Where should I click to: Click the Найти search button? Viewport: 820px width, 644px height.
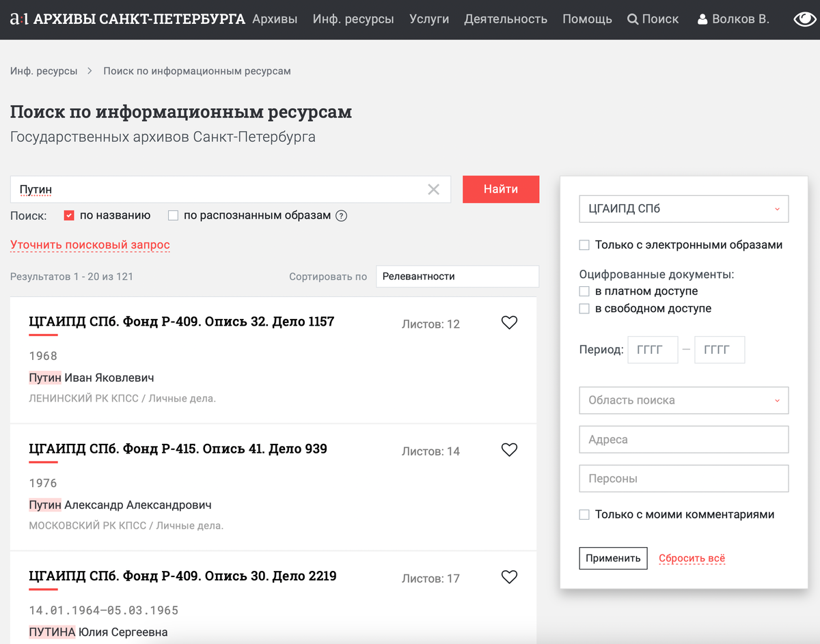(501, 189)
